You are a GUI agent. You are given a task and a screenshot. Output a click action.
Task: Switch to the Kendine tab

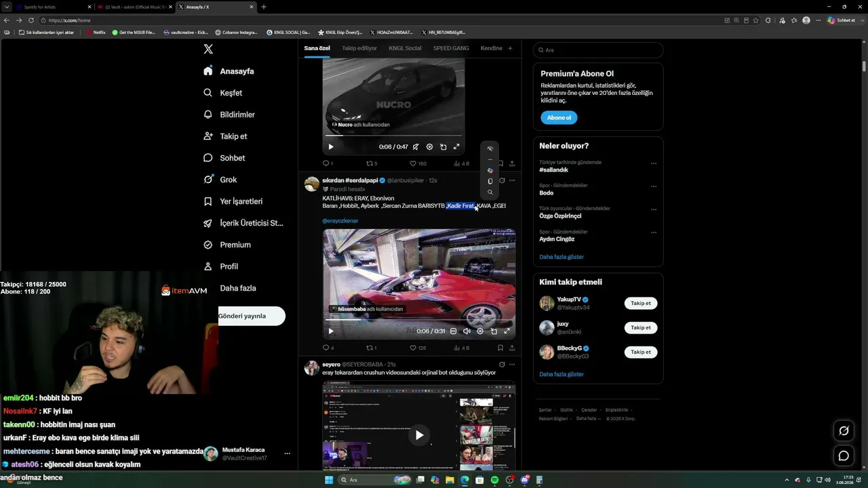pos(492,48)
